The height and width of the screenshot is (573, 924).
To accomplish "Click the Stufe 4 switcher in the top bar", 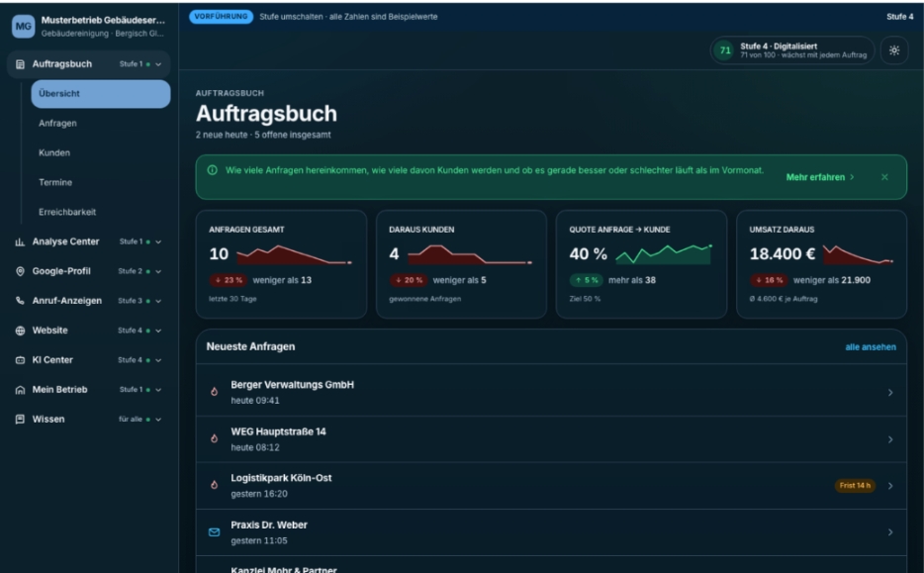I will 900,17.
